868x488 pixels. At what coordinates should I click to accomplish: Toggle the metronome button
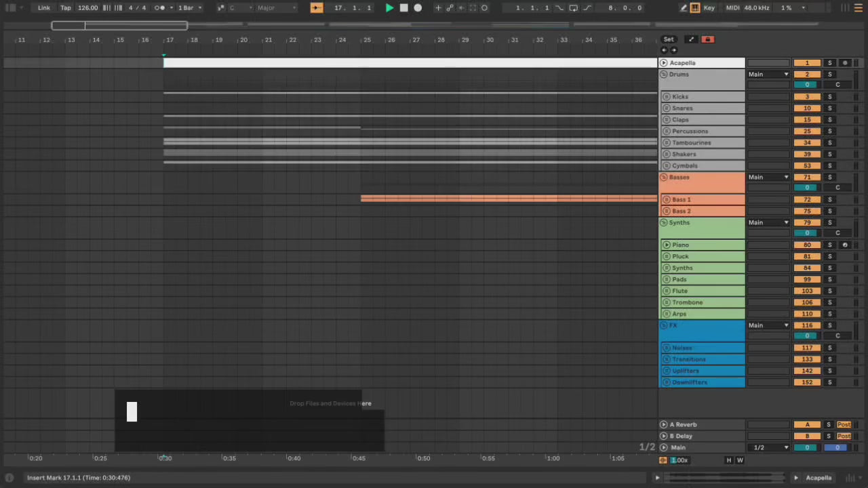click(x=159, y=8)
